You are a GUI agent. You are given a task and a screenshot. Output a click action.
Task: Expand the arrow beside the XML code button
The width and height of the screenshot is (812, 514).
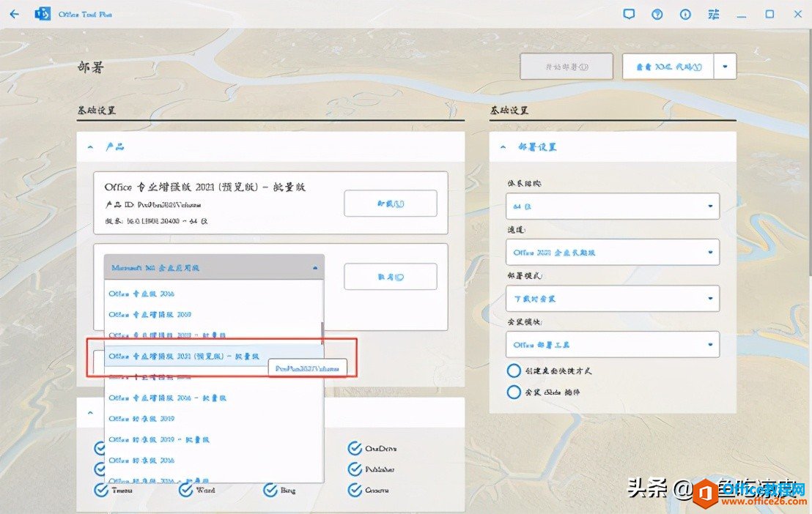(724, 66)
